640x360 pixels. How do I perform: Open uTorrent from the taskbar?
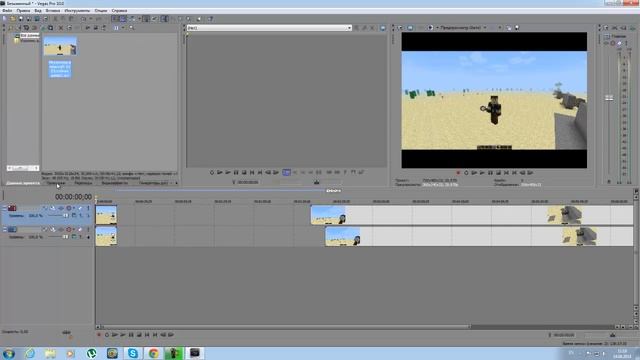point(91,353)
